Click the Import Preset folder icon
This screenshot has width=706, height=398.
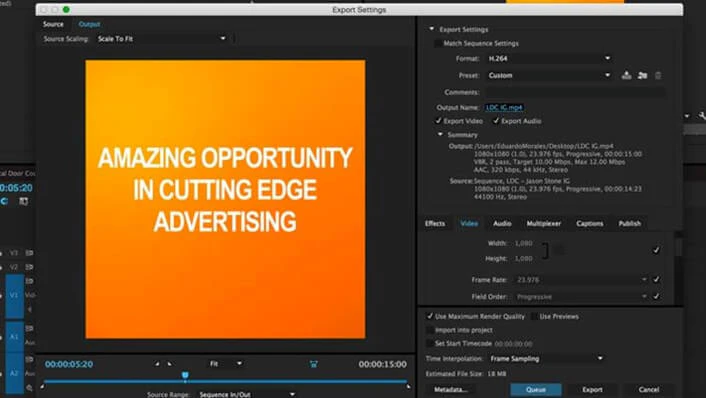(643, 75)
